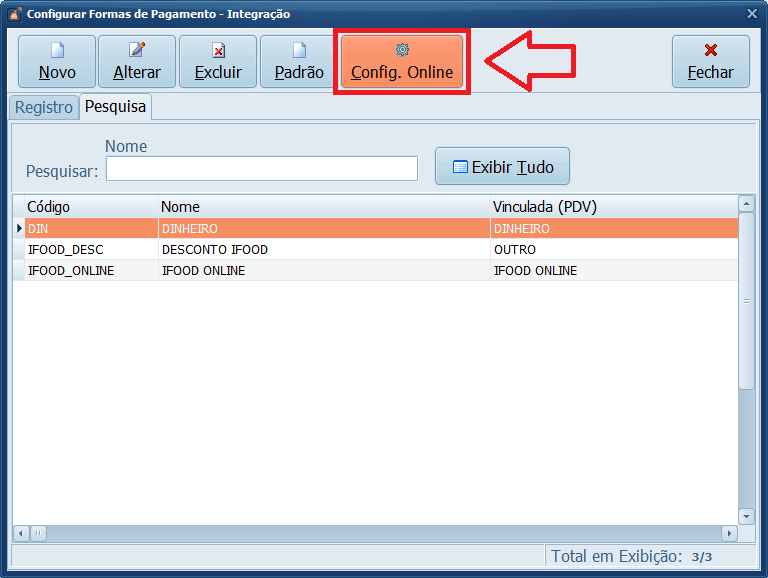
Task: Click the vertical scrollbar up arrow
Action: pos(746,203)
